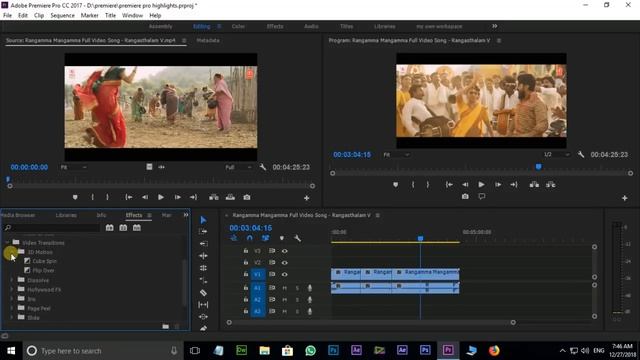Expand the Page Peel folder
The width and height of the screenshot is (640, 360).
(x=12, y=308)
